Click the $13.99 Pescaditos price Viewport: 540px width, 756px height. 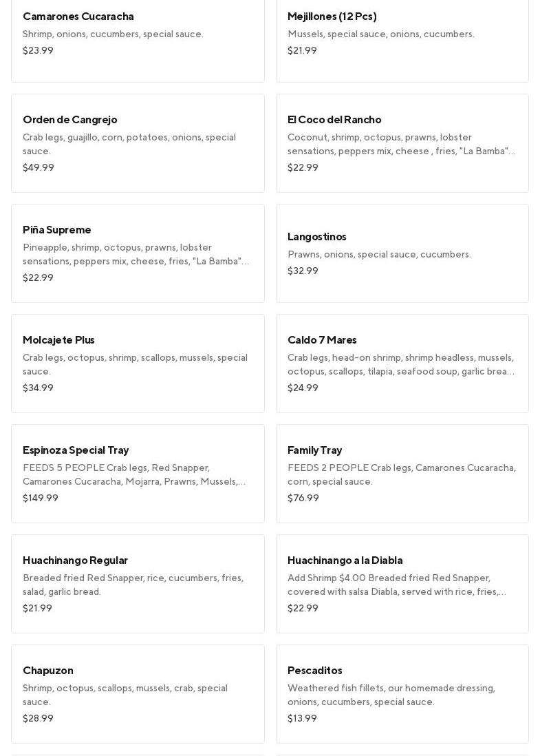tap(302, 718)
